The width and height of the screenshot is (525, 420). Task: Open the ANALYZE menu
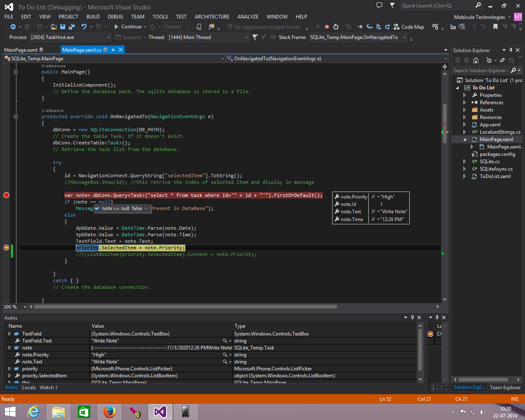(x=248, y=17)
